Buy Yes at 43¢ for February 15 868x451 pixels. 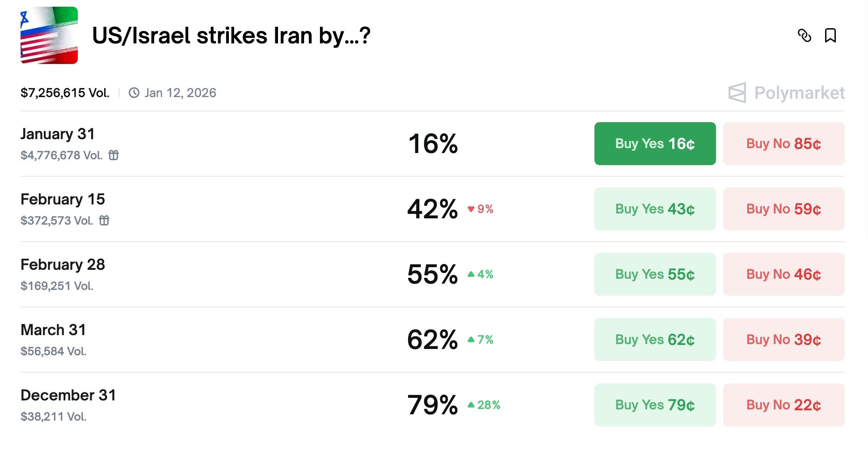pyautogui.click(x=654, y=208)
